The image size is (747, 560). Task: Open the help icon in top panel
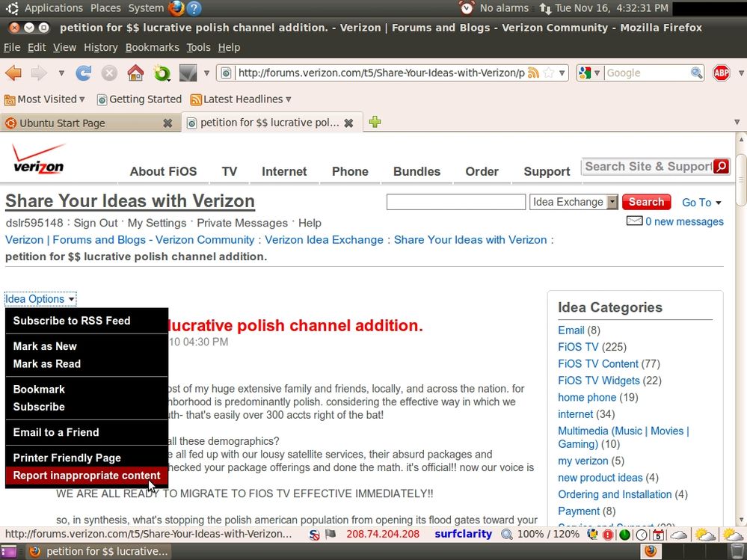(x=194, y=8)
